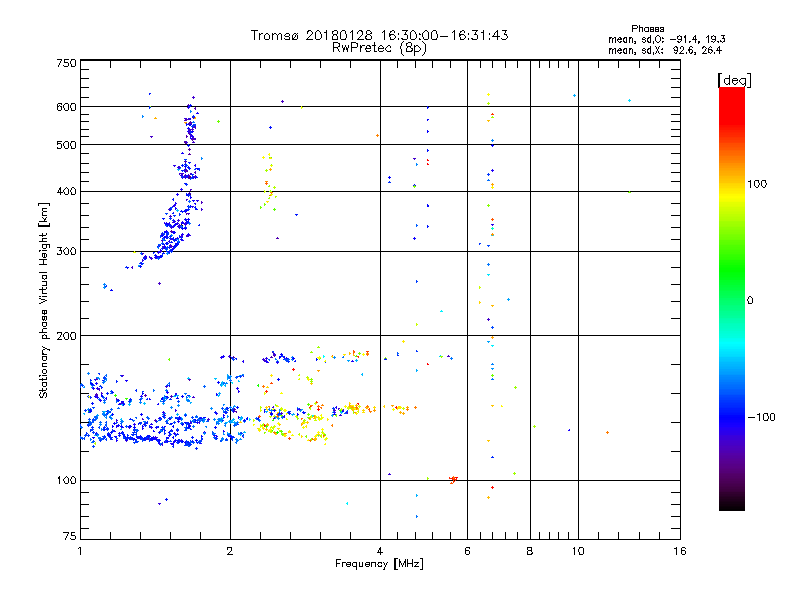
Task: Click the 'mean, sd,X: 92.6, 26.4' line
Action: point(665,50)
